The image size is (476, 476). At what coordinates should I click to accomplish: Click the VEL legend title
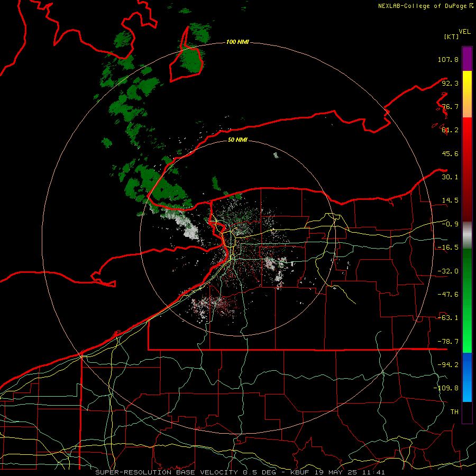(x=464, y=31)
